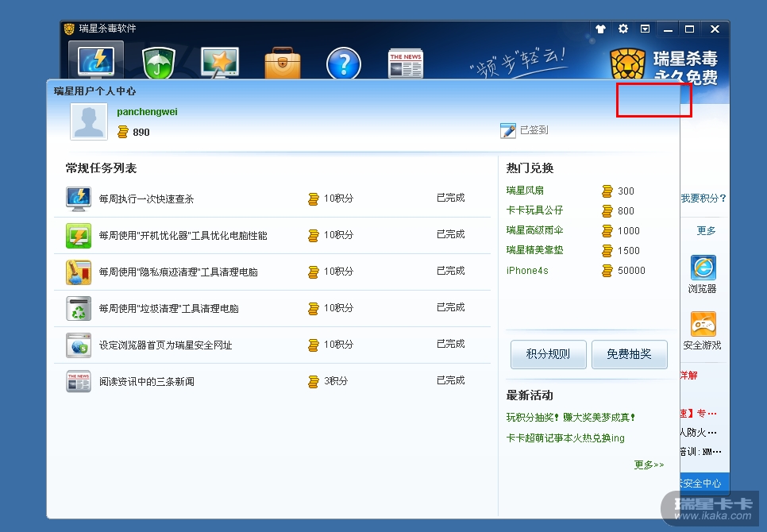Open the quick scan tab with lightning monitor icon
This screenshot has height=532, width=767.
[x=96, y=60]
